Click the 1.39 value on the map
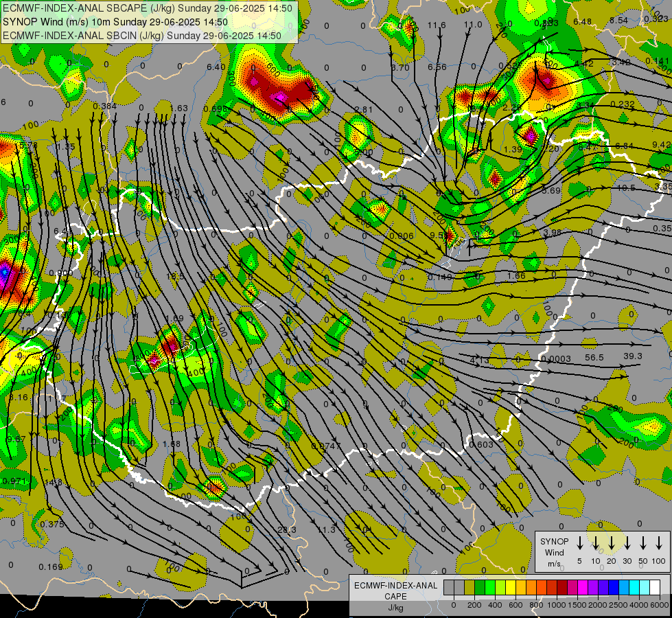672x618 pixels. point(513,149)
